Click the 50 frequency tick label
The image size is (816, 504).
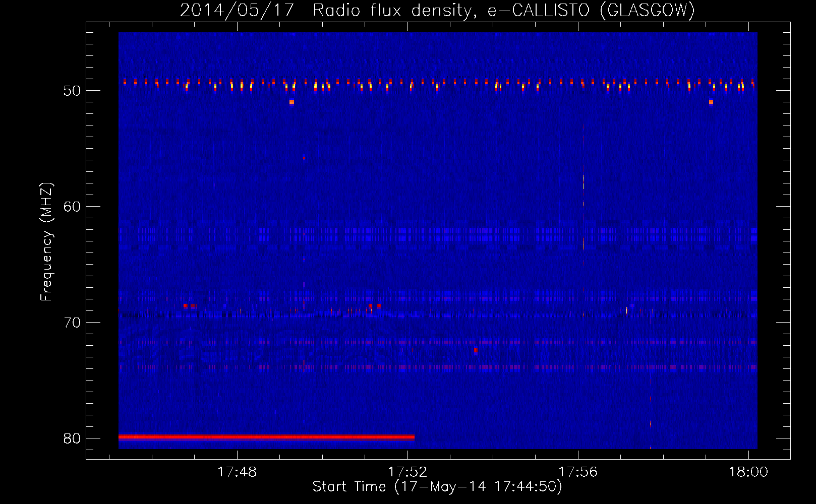click(72, 91)
